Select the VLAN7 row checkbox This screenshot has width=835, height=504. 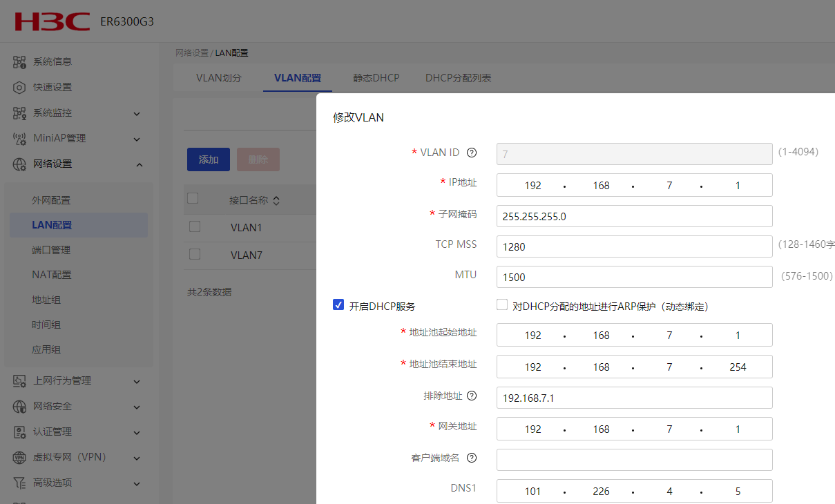(195, 254)
